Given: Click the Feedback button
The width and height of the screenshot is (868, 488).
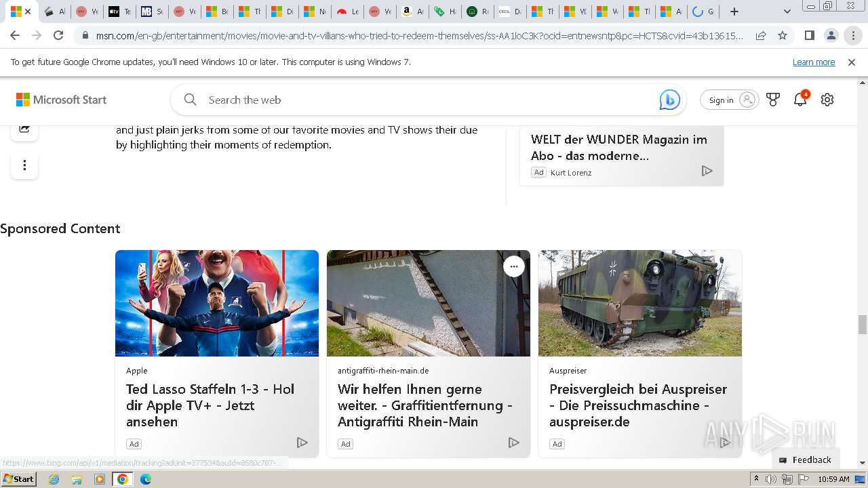Looking at the screenshot, I should click(x=806, y=460).
